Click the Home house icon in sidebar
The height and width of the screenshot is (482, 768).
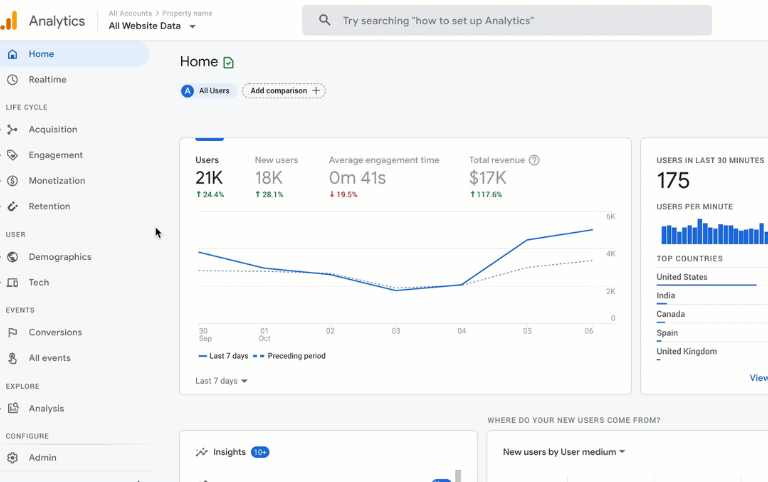[x=13, y=54]
